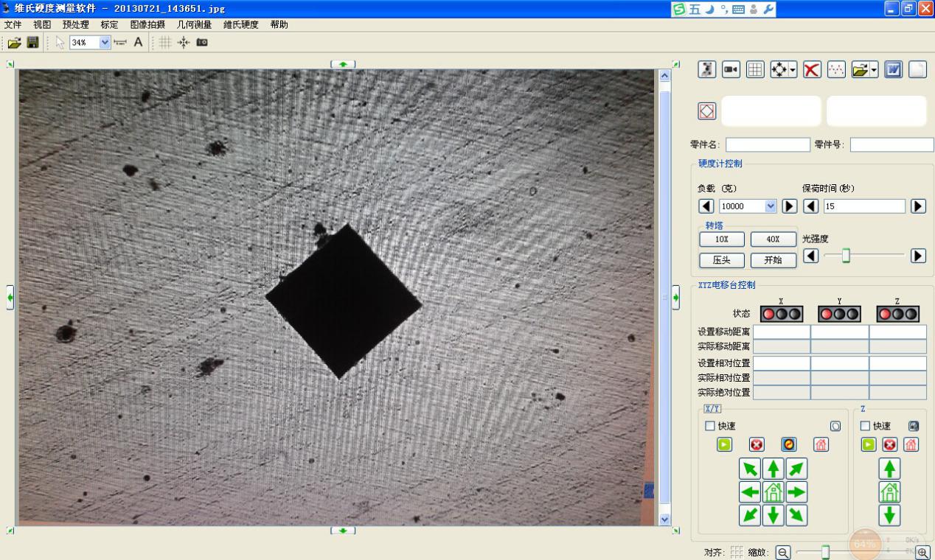The width and height of the screenshot is (935, 560).
Task: Open the 几何测量 menu
Action: tap(194, 24)
